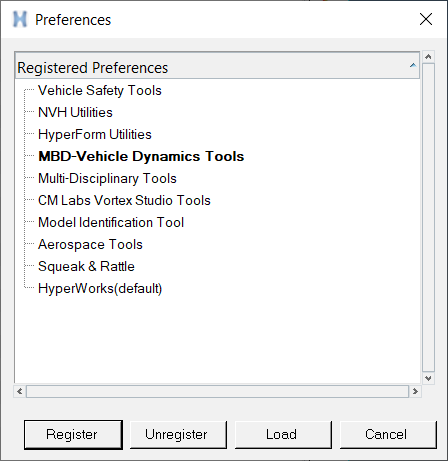
Task: Select Aerospace Tools preference
Action: pos(90,244)
